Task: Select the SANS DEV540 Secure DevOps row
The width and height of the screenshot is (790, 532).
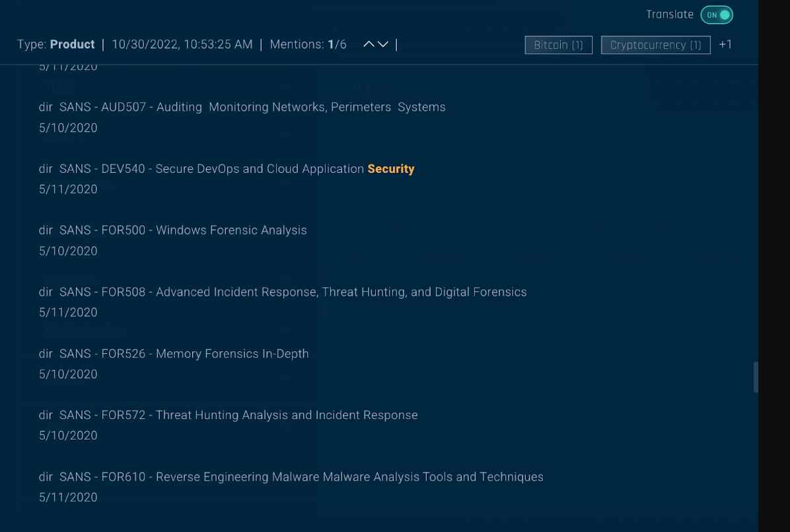Action: pos(227,168)
